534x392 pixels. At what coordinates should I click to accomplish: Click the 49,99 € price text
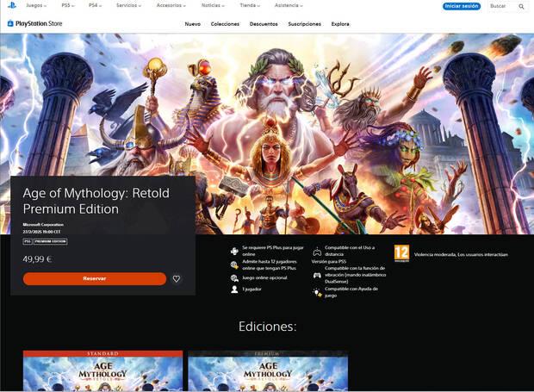(37, 259)
